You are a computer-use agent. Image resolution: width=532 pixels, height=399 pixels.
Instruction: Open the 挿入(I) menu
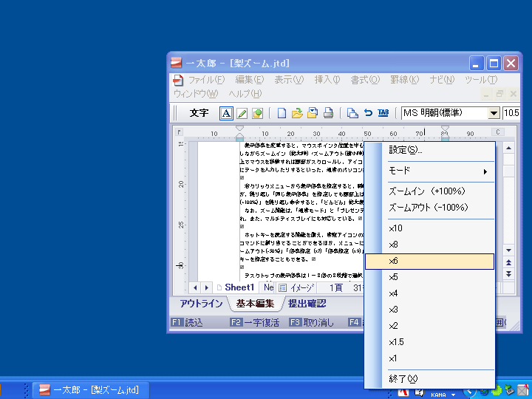(327, 80)
